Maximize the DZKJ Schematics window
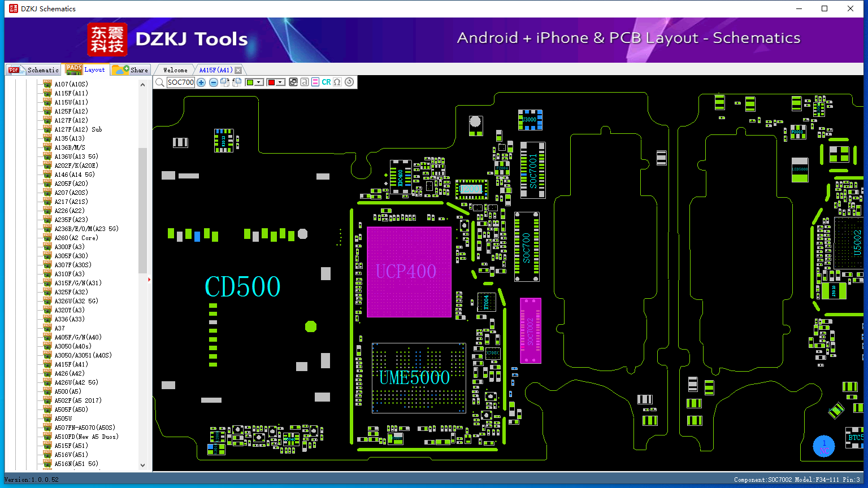Image resolution: width=868 pixels, height=488 pixels. (824, 8)
